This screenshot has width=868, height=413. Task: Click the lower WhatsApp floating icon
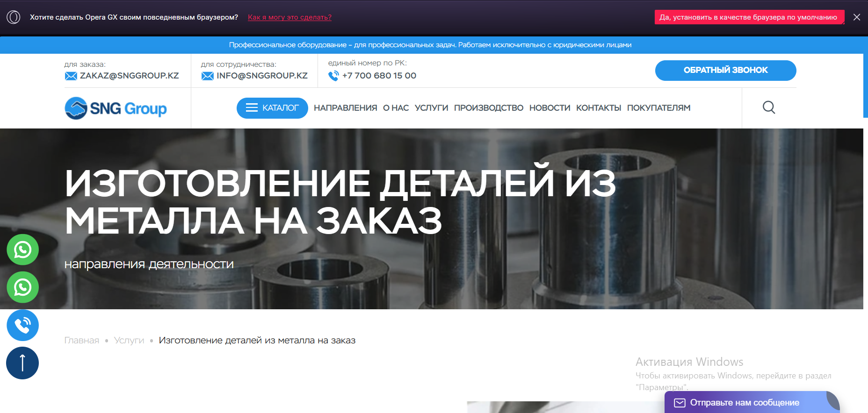(x=22, y=287)
